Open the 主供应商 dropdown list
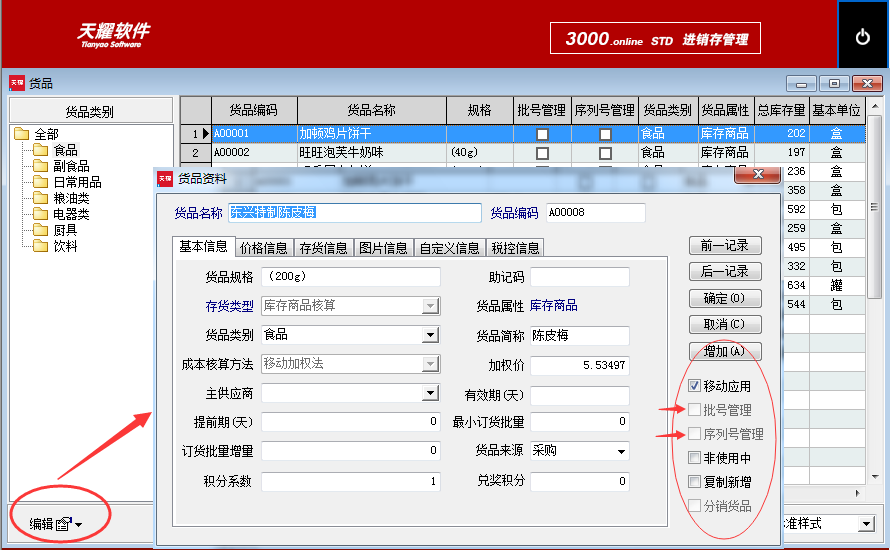Image resolution: width=890 pixels, height=550 pixels. [x=430, y=393]
